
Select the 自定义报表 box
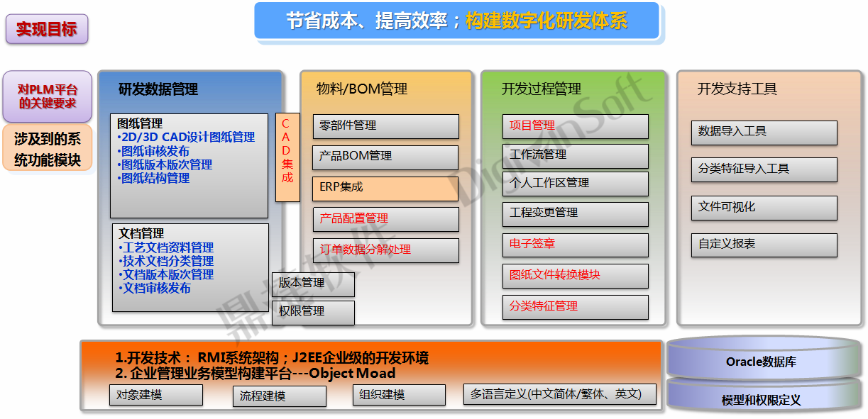coord(764,245)
